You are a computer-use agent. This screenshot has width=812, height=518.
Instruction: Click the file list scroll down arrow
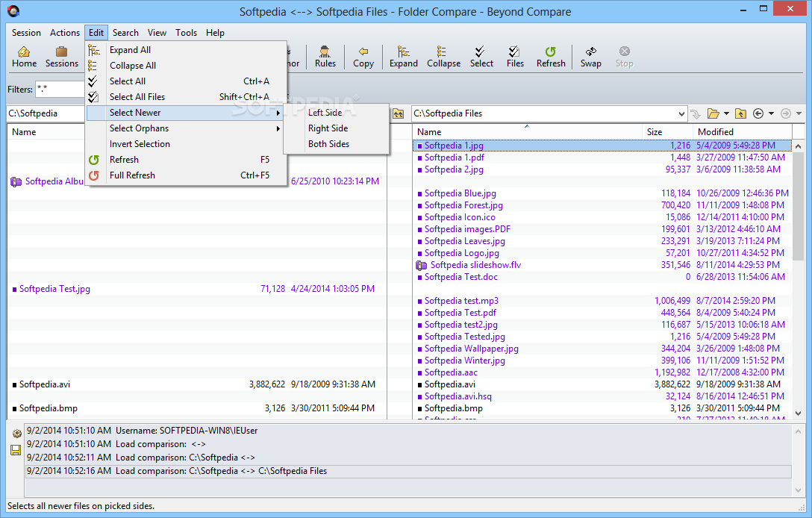798,414
